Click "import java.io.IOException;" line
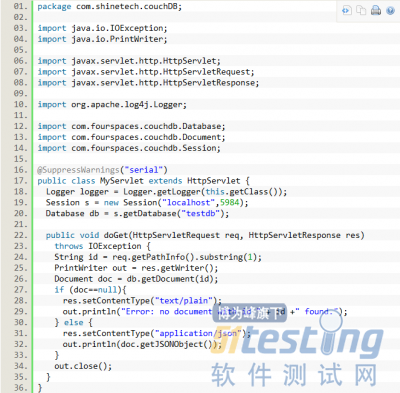400x393 pixels. coord(102,28)
